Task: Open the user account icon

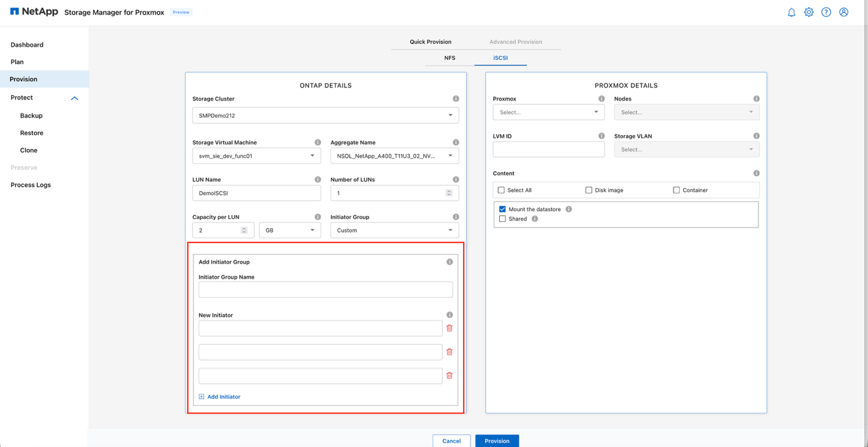Action: click(x=843, y=11)
